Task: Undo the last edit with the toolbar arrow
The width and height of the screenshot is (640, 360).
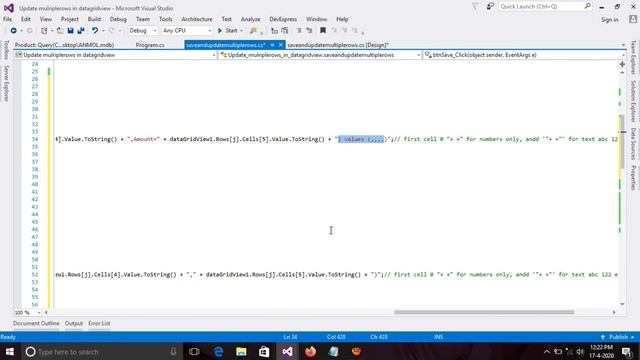Action: click(x=95, y=31)
